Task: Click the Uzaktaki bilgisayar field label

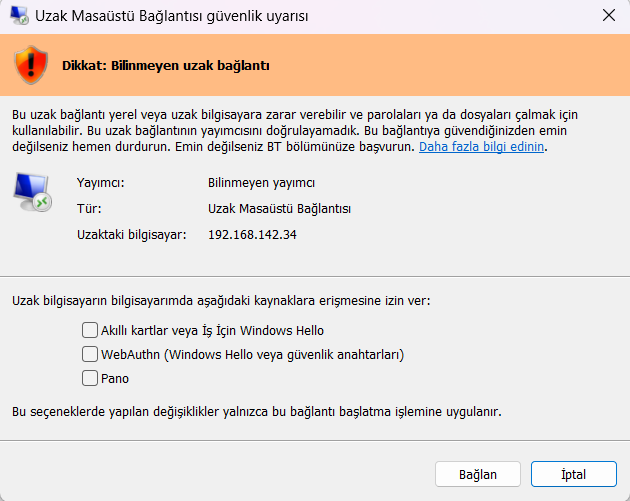Action: [132, 235]
